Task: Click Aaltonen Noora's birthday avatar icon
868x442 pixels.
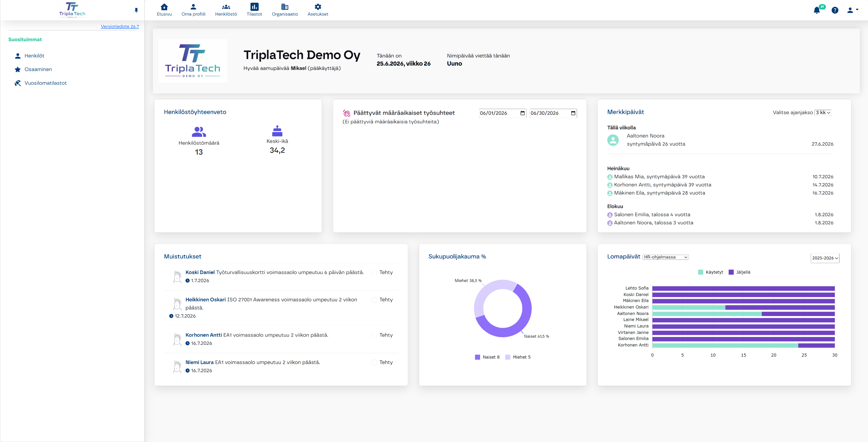Action: (613, 140)
